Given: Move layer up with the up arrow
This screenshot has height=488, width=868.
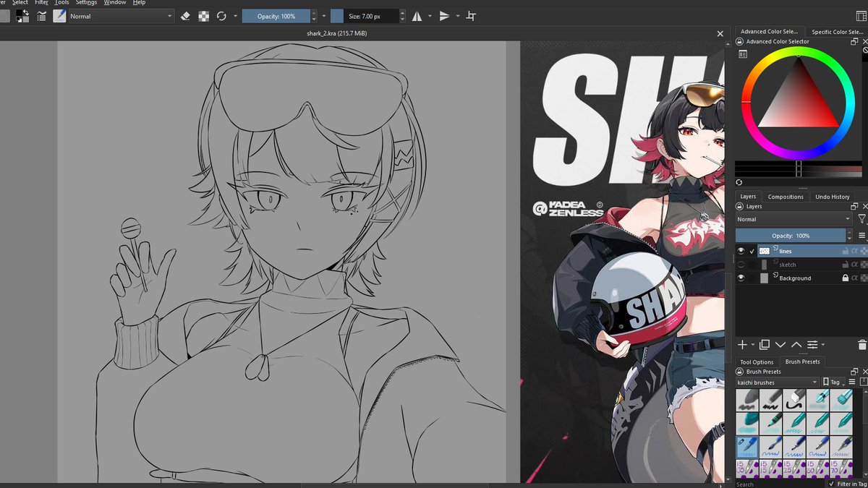Looking at the screenshot, I should [x=796, y=345].
